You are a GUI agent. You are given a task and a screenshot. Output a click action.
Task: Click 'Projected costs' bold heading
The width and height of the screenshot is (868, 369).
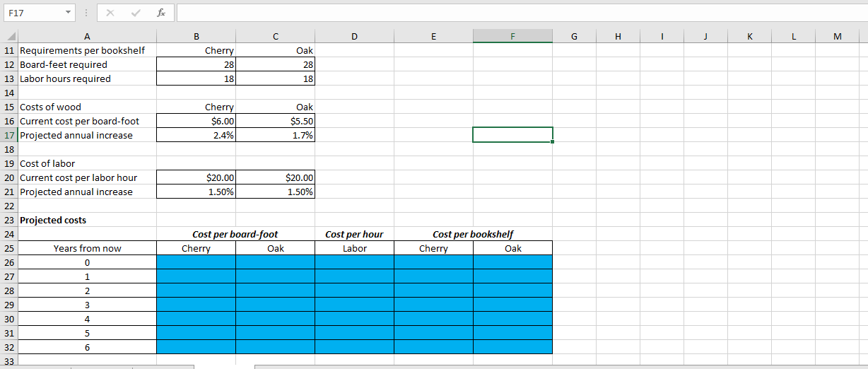(53, 220)
